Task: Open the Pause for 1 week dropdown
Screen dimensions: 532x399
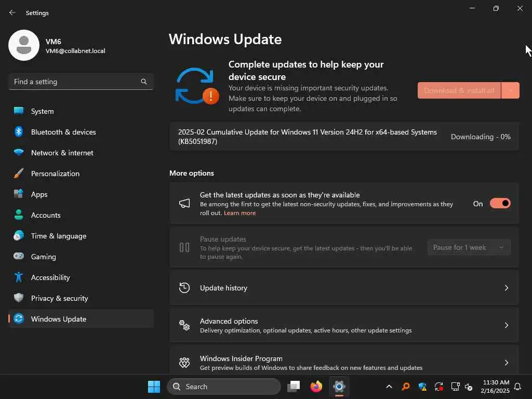Action: 469,247
